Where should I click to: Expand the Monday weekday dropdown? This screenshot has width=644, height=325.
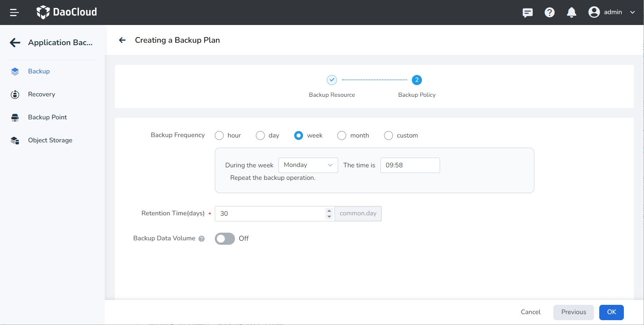click(x=308, y=165)
